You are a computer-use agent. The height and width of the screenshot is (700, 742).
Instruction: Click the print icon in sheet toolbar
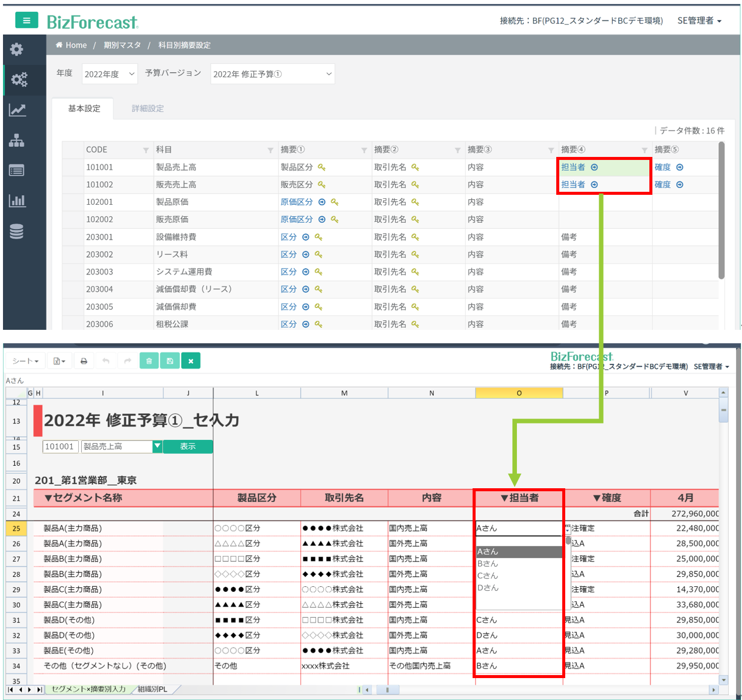(84, 361)
